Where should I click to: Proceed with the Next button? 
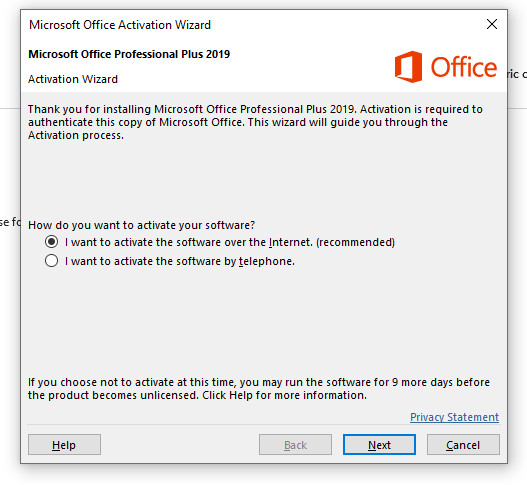(379, 445)
